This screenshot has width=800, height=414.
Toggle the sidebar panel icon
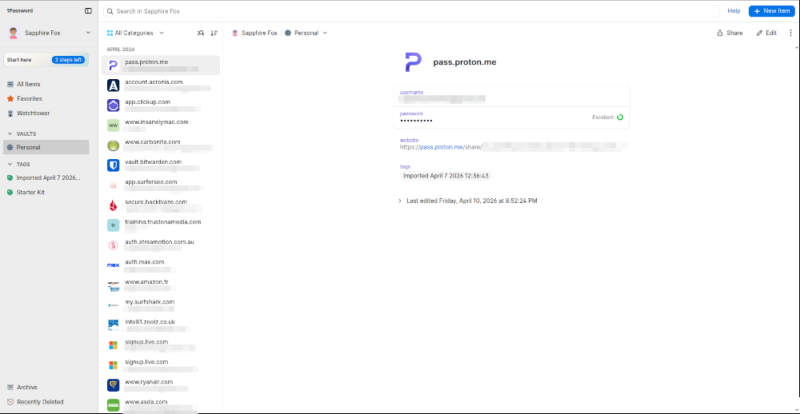88,11
